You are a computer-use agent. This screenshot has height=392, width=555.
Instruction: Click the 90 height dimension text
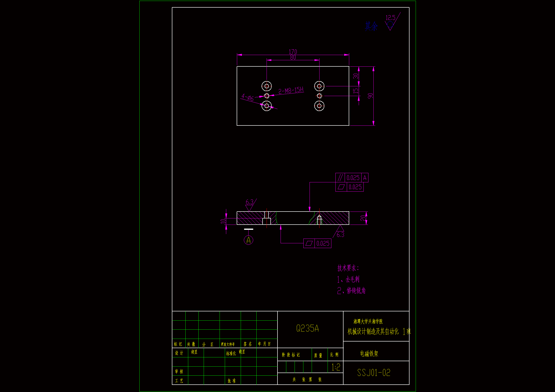coord(370,96)
